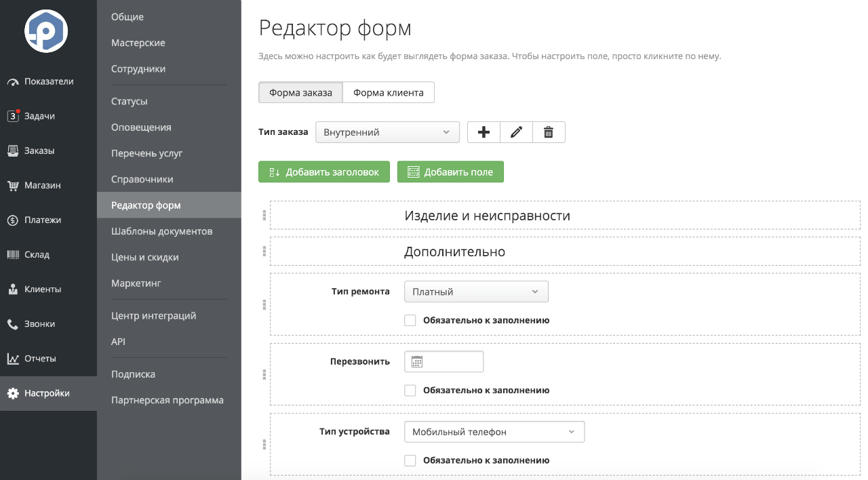Viewport: 868px width, 480px height.
Task: Click the Тип ремонта field label
Action: (x=361, y=292)
